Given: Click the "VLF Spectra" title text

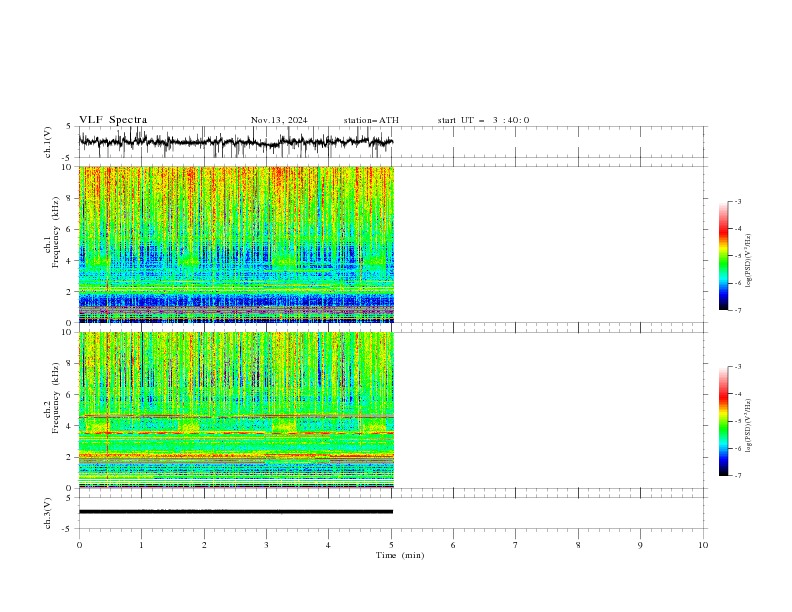Looking at the screenshot, I should click(113, 120).
